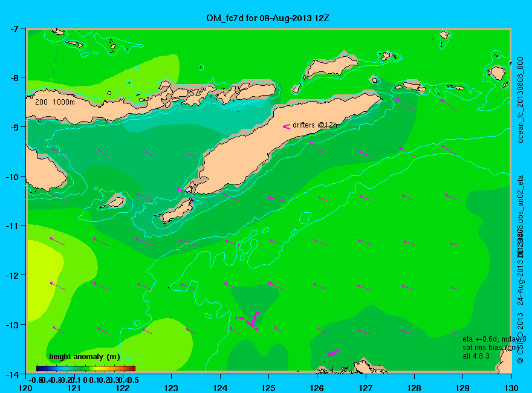This screenshot has height=393, width=532.
Task: Click the 'height anomaly (m)' colorbar title
Action: 85,357
